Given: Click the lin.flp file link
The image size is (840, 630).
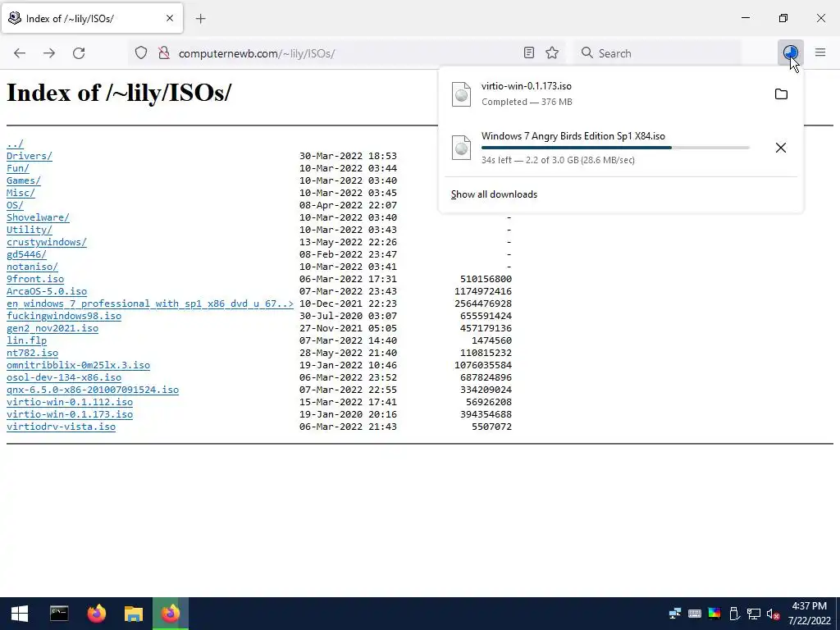Looking at the screenshot, I should coord(27,340).
